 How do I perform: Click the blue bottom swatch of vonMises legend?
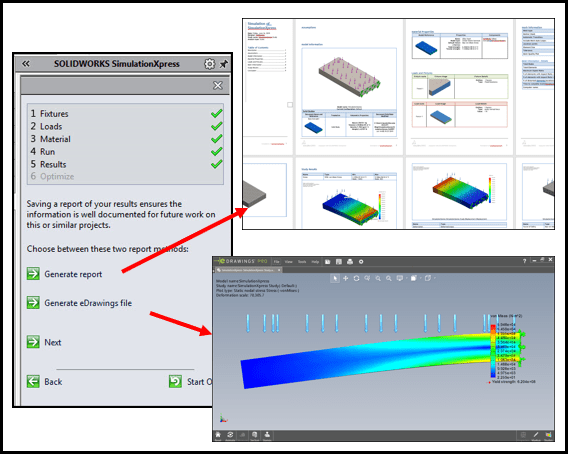click(493, 375)
